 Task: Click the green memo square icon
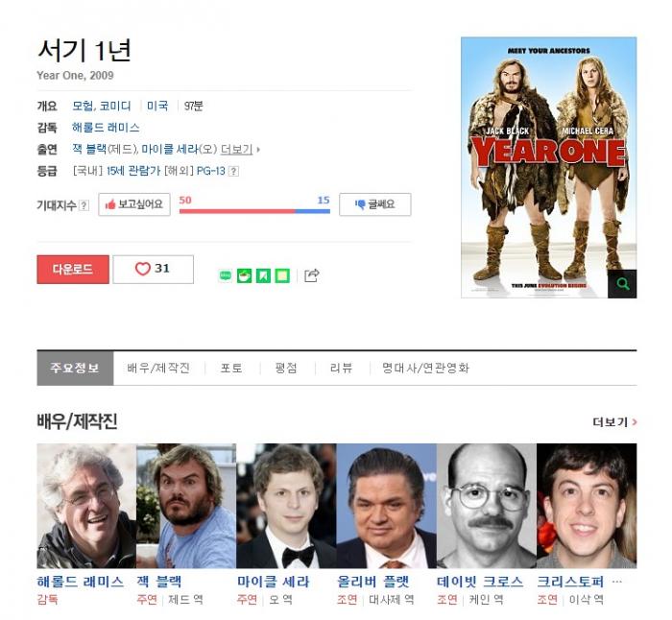click(282, 275)
